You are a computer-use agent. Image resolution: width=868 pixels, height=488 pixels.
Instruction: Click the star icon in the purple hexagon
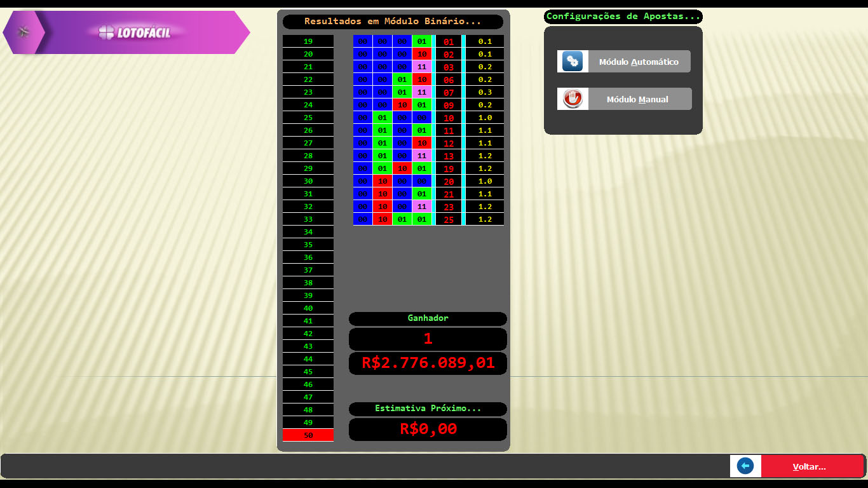[24, 32]
